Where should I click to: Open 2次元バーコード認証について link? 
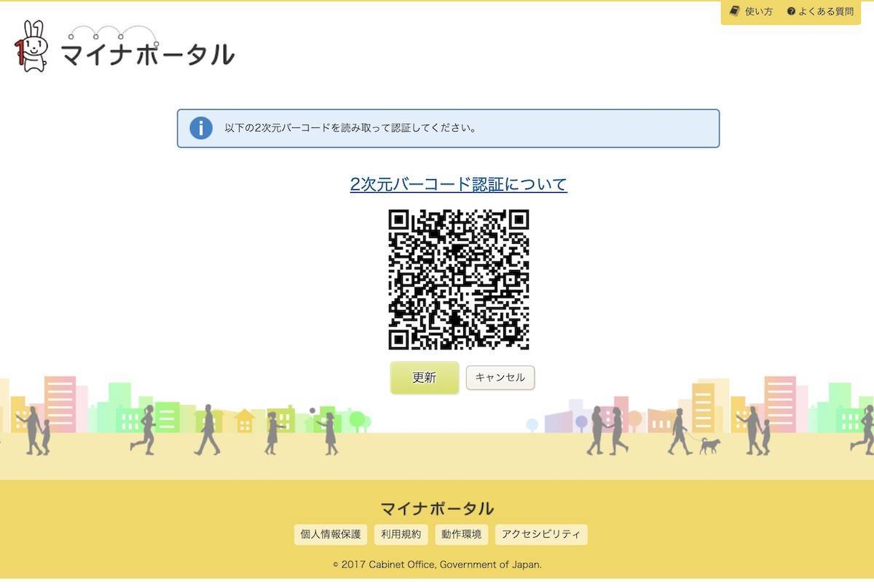click(x=459, y=184)
